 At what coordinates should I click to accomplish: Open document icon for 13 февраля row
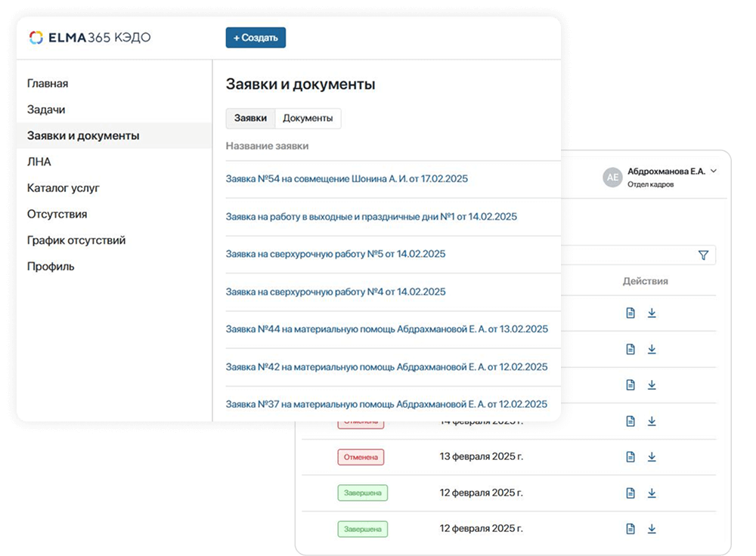(631, 457)
